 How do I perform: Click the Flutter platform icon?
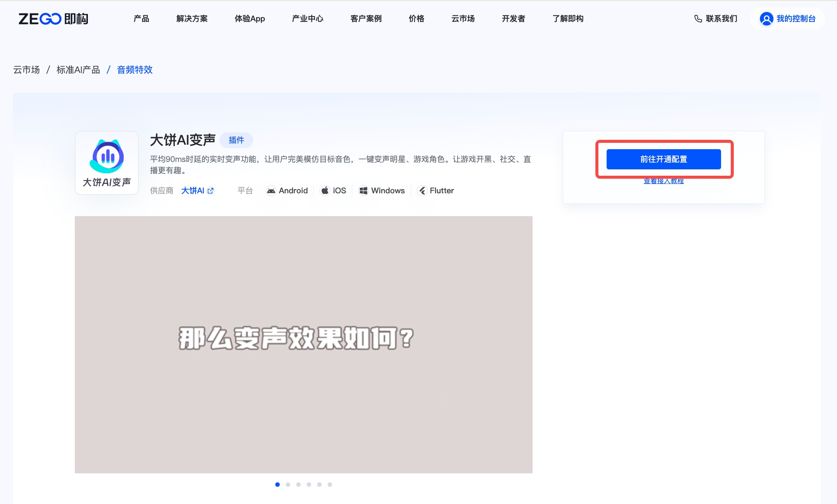422,191
